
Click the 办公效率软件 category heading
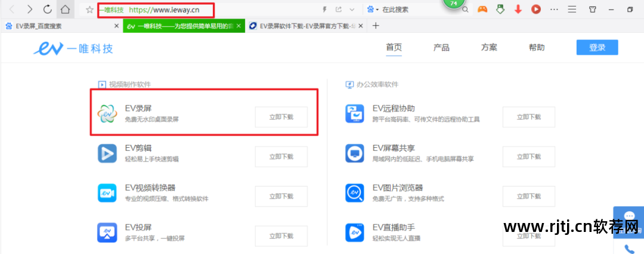click(377, 84)
